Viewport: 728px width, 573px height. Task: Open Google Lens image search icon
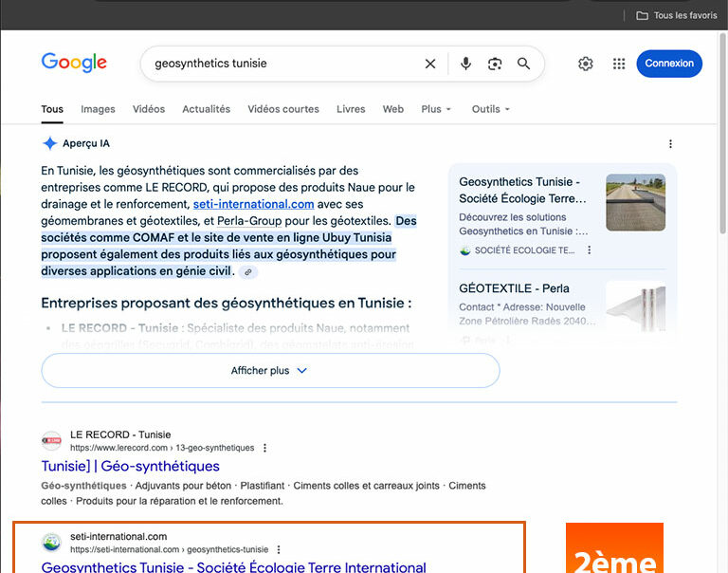[495, 64]
